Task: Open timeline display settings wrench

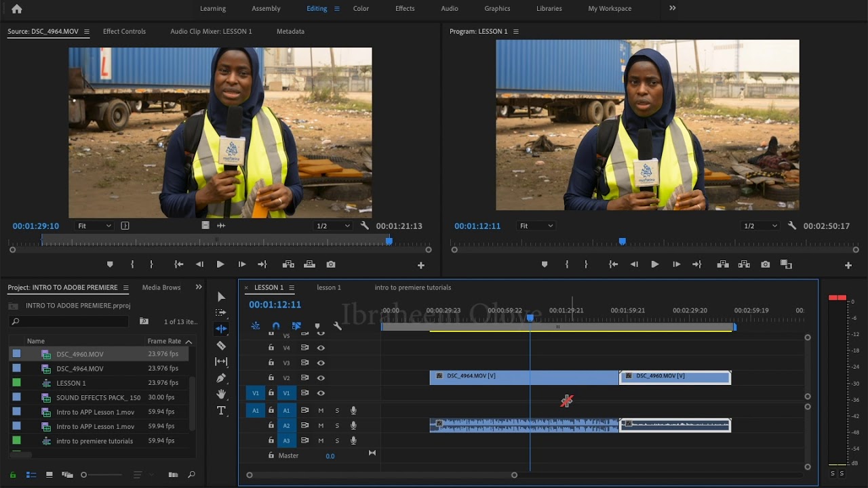Action: (338, 326)
